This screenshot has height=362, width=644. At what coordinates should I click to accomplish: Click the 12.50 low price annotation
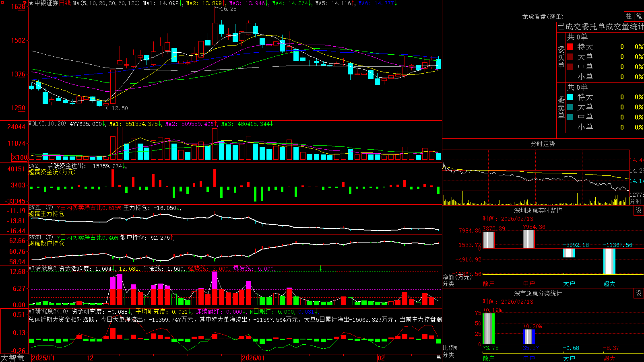(x=120, y=108)
